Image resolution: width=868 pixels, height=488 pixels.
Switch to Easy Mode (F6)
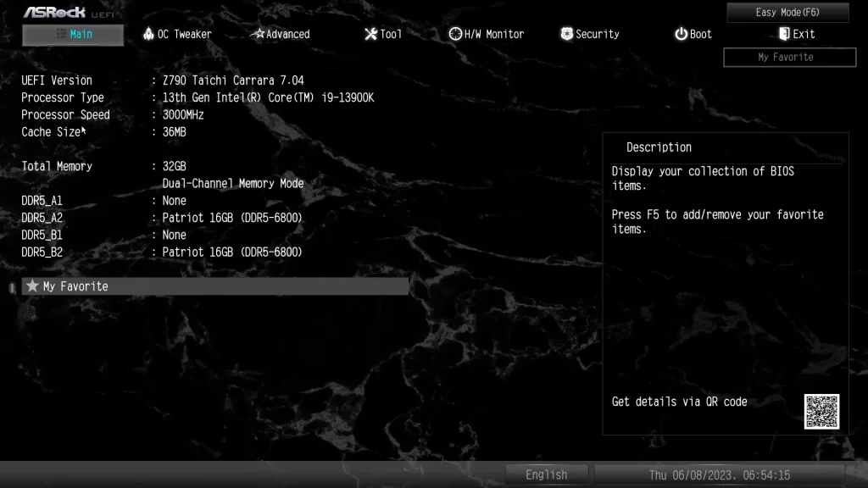(x=787, y=12)
